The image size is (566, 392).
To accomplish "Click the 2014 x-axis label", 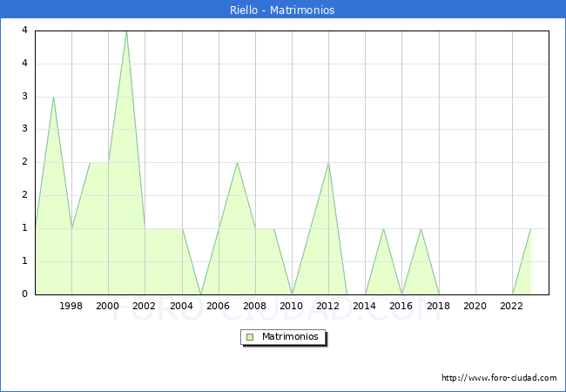I will (x=365, y=306).
